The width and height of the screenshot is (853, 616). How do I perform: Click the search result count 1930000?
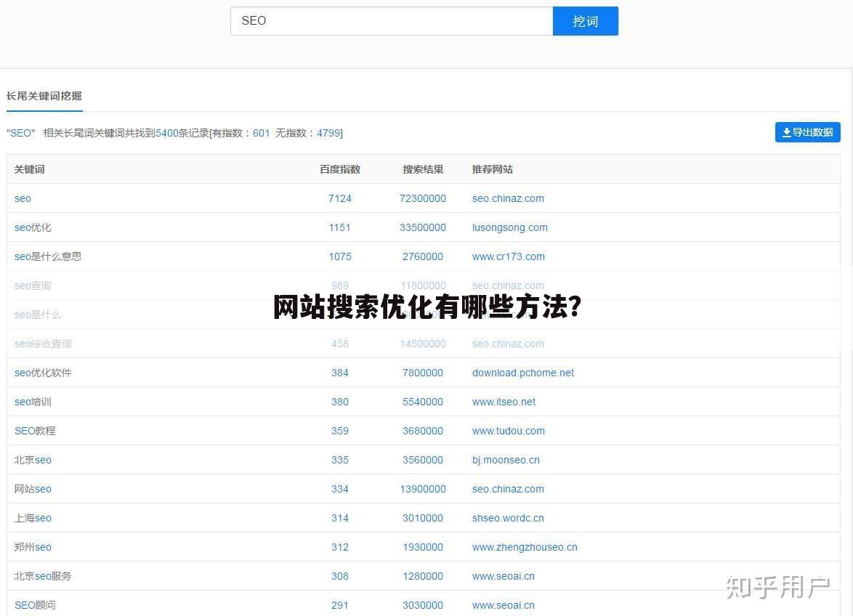pos(423,547)
